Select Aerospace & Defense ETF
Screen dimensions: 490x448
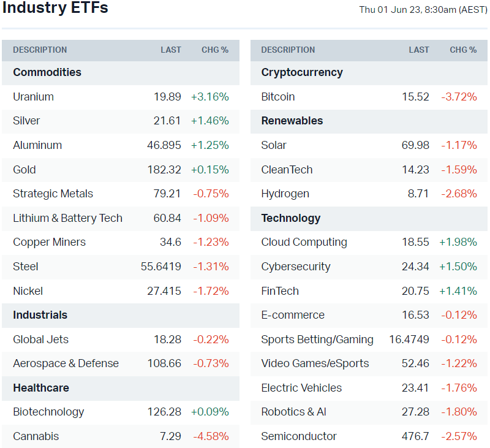pyautogui.click(x=66, y=363)
